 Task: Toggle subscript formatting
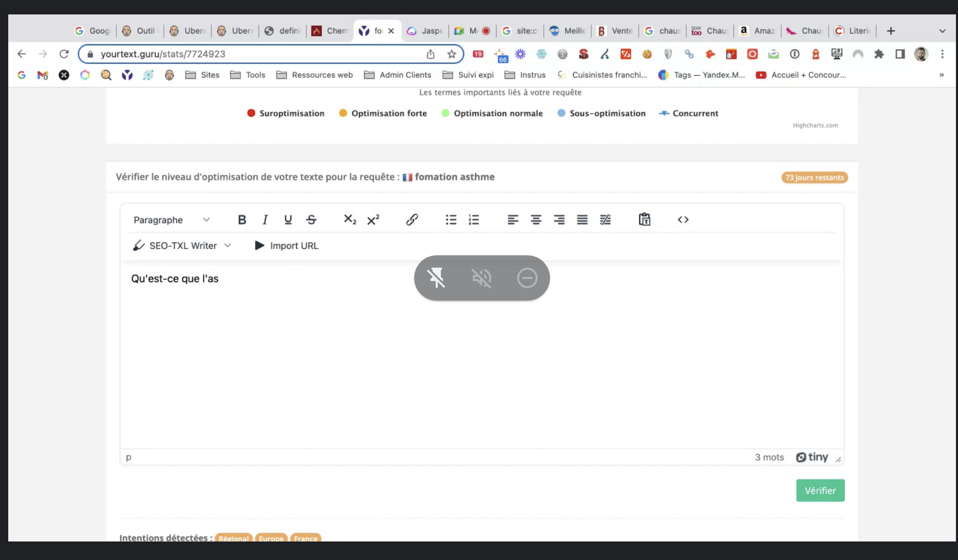350,220
